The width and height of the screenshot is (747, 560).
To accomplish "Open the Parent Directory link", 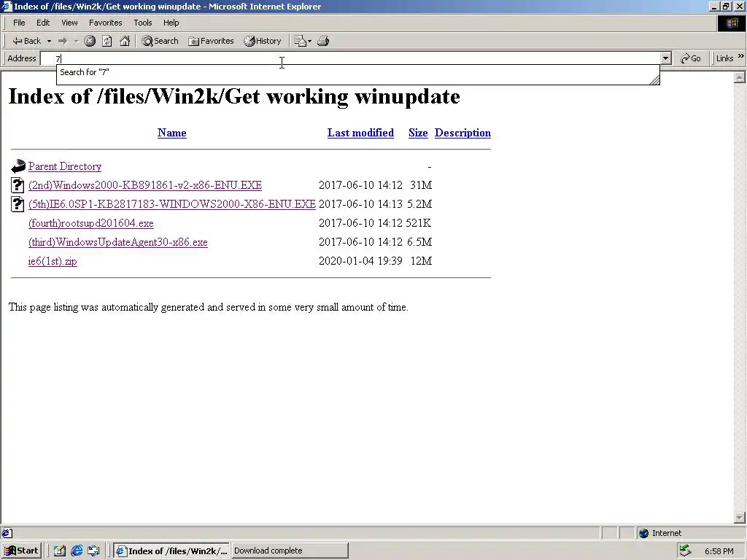I will pyautogui.click(x=65, y=166).
